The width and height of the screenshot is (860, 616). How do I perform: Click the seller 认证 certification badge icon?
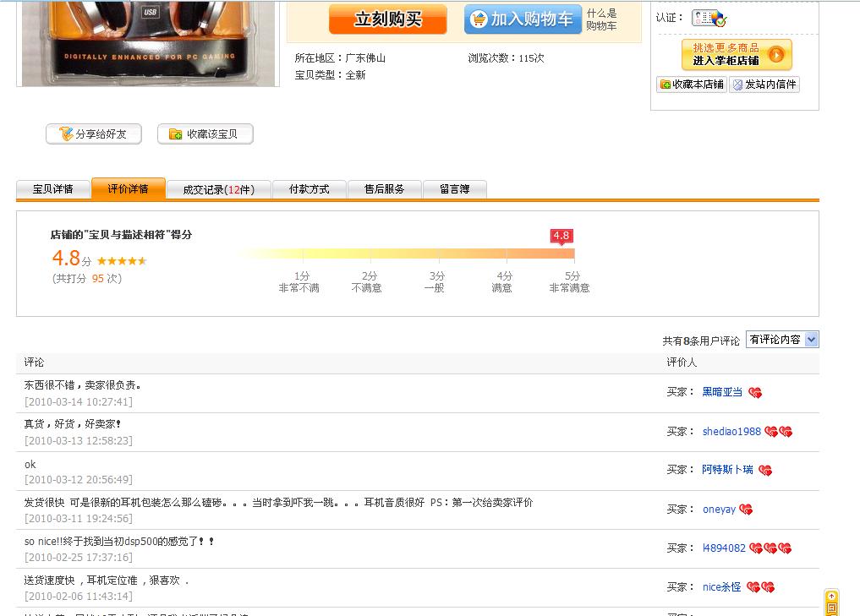point(709,18)
